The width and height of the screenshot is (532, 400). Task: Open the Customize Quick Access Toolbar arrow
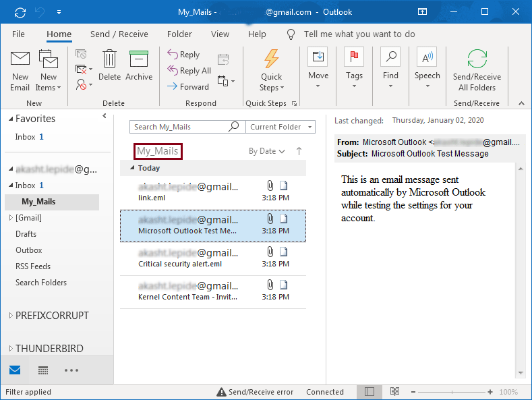tap(59, 13)
